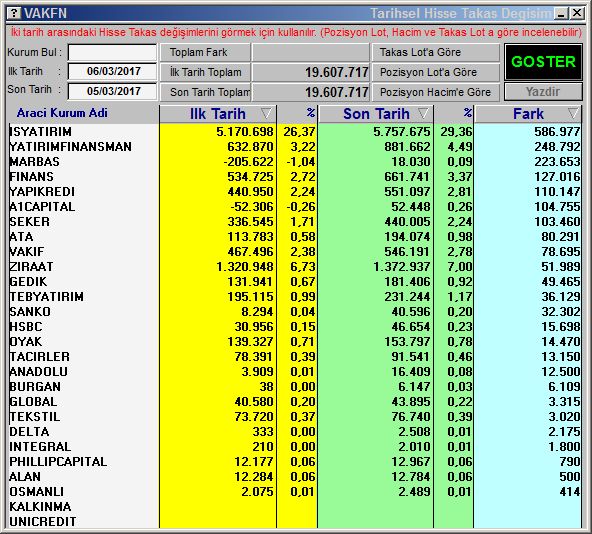Click the Araci Kurum Adi column header
This screenshot has height=534, width=592.
pyautogui.click(x=62, y=113)
